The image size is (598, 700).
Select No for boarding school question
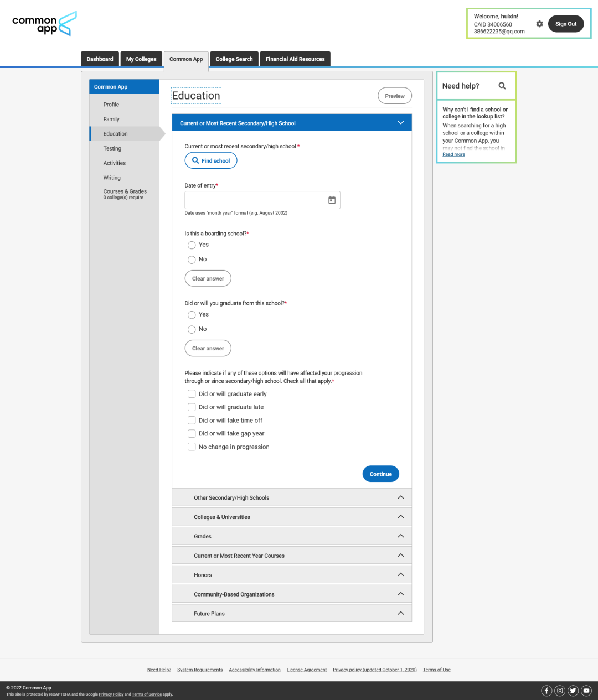(192, 260)
